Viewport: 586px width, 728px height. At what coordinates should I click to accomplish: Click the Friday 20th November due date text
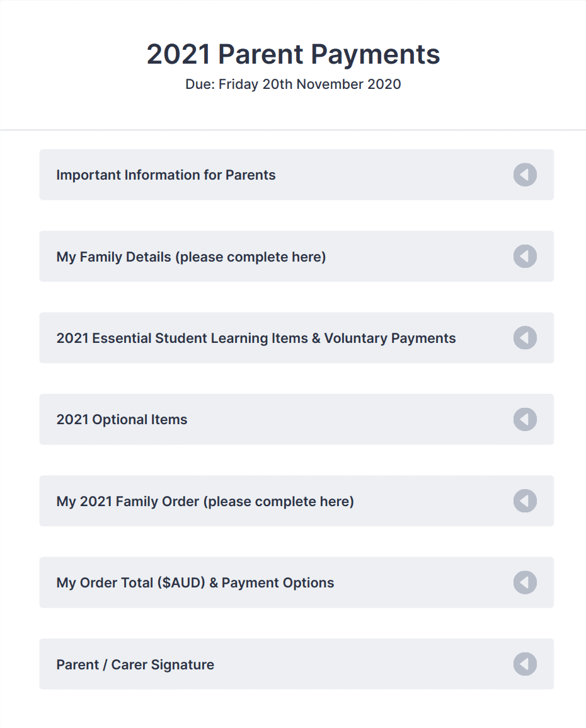(x=292, y=84)
